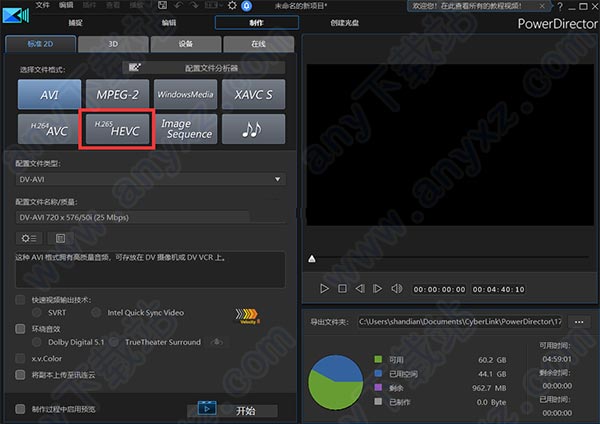Choose the MPEG-2 output format
Screen dimensions: 600x424
pyautogui.click(x=117, y=94)
